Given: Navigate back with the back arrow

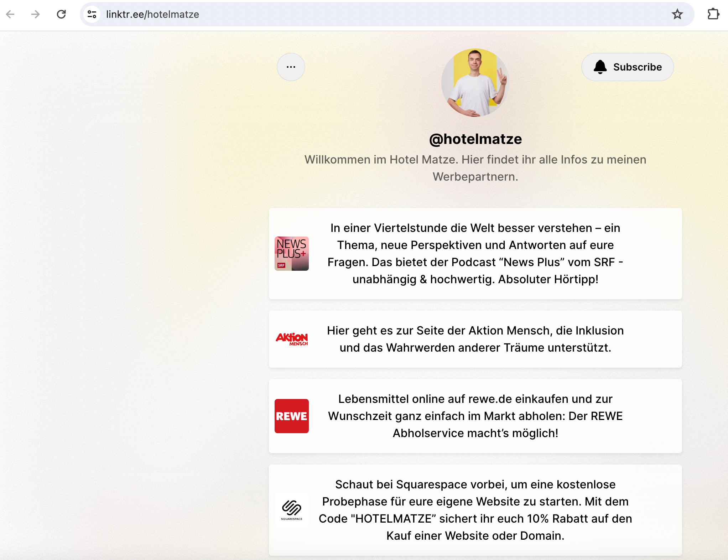Looking at the screenshot, I should [10, 14].
